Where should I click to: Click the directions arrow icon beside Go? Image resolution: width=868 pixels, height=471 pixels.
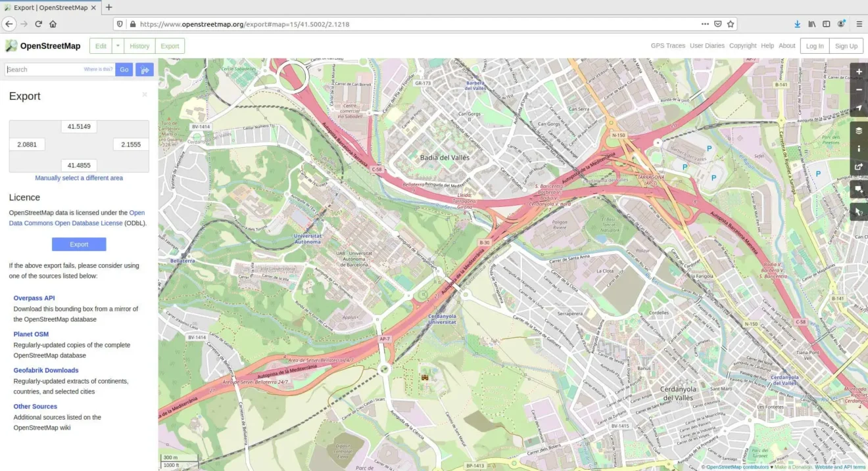click(x=145, y=70)
